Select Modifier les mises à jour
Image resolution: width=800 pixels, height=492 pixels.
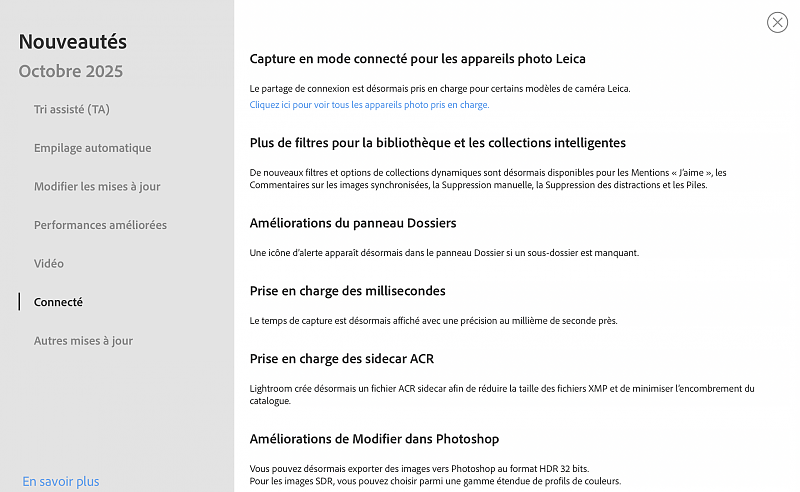[97, 186]
